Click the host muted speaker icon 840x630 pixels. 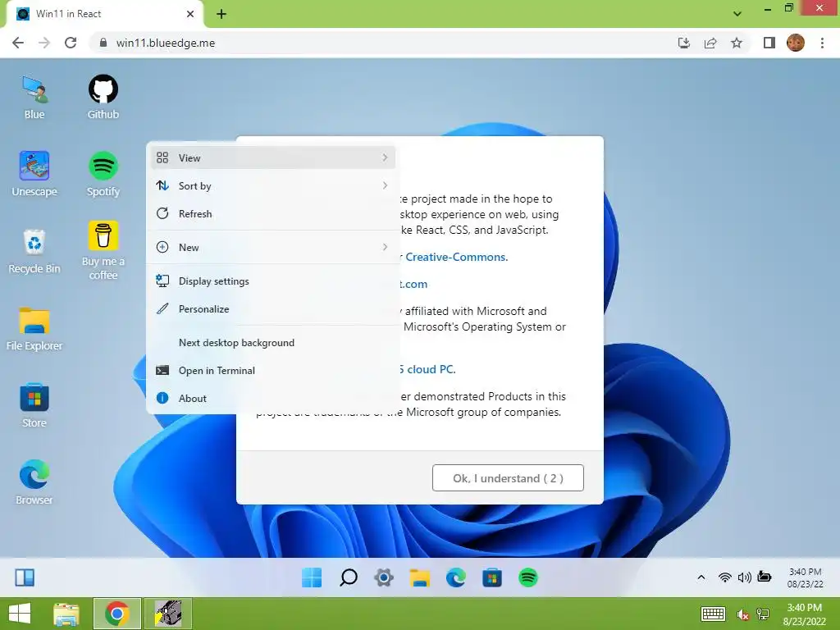click(742, 614)
